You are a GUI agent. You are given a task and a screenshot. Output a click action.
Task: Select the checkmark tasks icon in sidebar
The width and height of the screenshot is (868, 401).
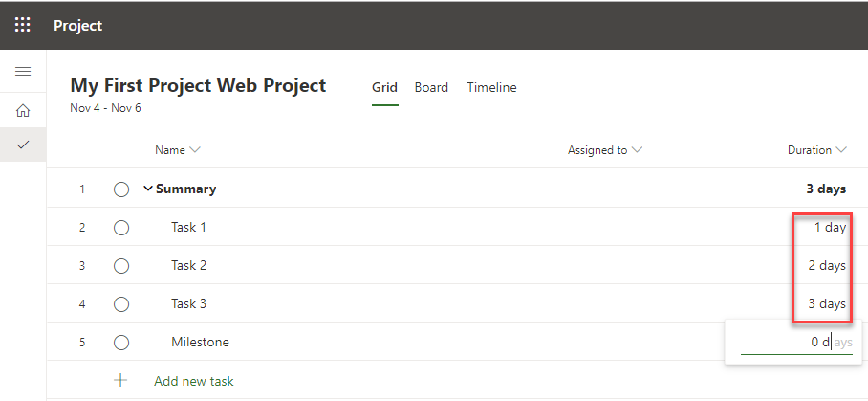[x=23, y=145]
